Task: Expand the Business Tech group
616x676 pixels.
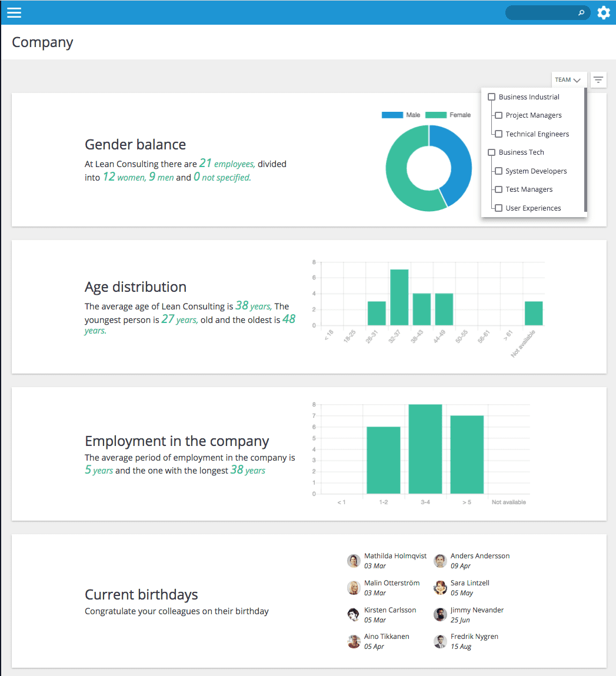Action: point(491,152)
